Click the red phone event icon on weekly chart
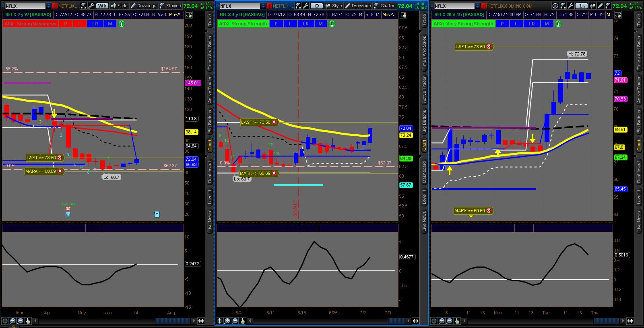The image size is (644, 328). pyautogui.click(x=68, y=209)
